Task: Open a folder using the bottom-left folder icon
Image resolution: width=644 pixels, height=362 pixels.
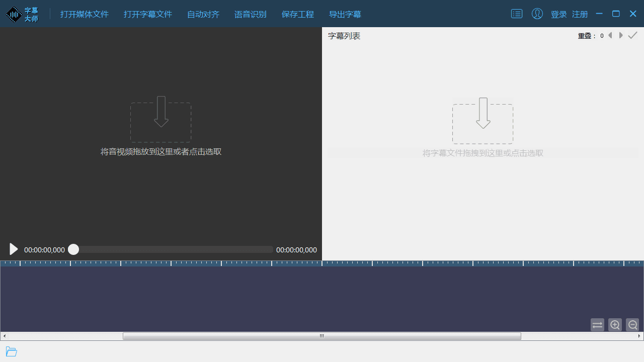Action: click(x=11, y=351)
